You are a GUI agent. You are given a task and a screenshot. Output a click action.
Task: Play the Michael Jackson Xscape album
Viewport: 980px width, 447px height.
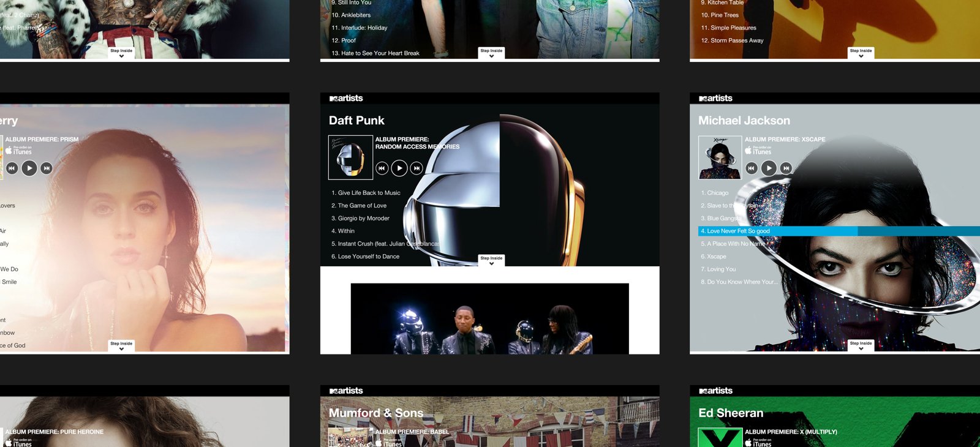coord(769,168)
